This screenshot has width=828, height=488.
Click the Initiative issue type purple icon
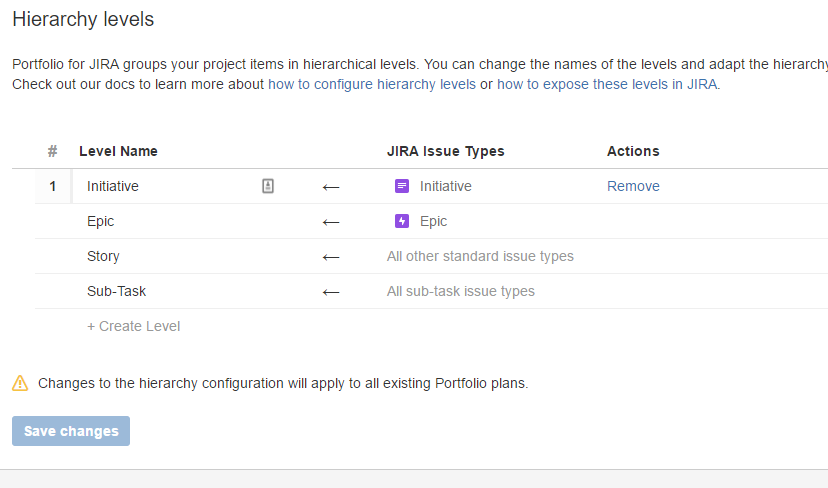click(402, 186)
